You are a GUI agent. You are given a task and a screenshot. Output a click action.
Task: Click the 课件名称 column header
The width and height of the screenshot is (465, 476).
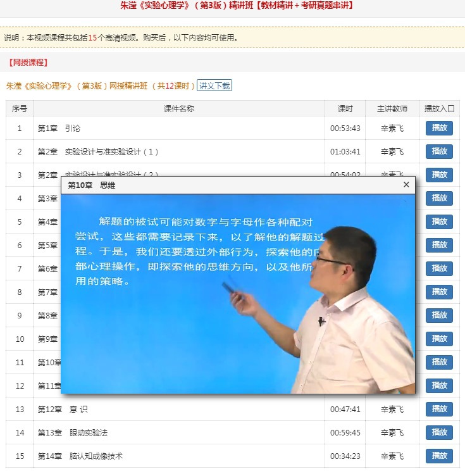(x=179, y=109)
